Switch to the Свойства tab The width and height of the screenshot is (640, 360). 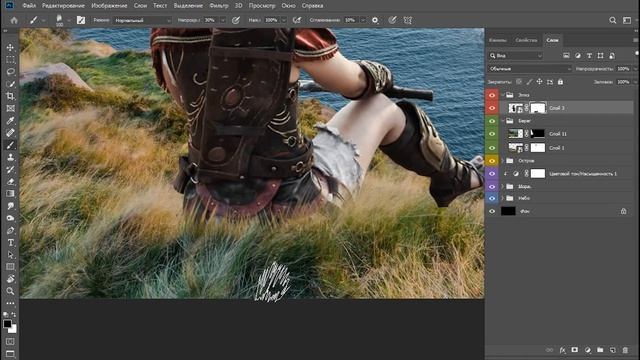(x=526, y=40)
